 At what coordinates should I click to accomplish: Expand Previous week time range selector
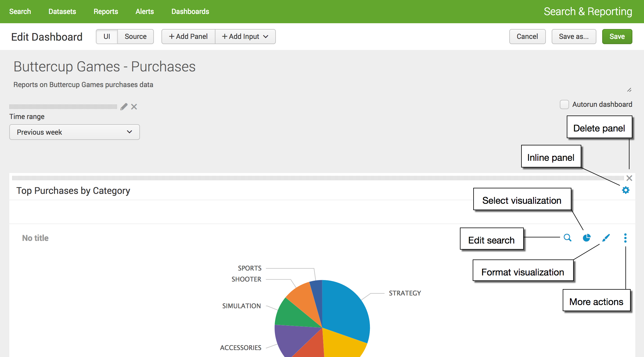[74, 132]
